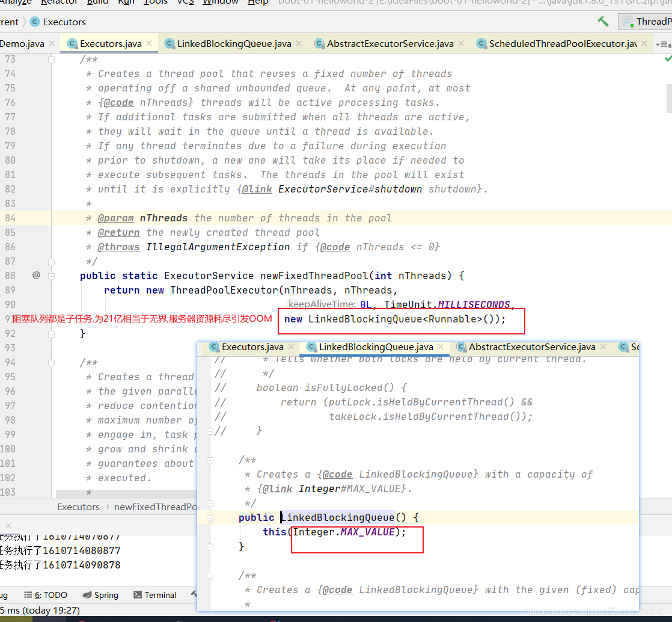This screenshot has height=622, width=672.
Task: Click the @param tag on line 84
Action: pyautogui.click(x=116, y=218)
